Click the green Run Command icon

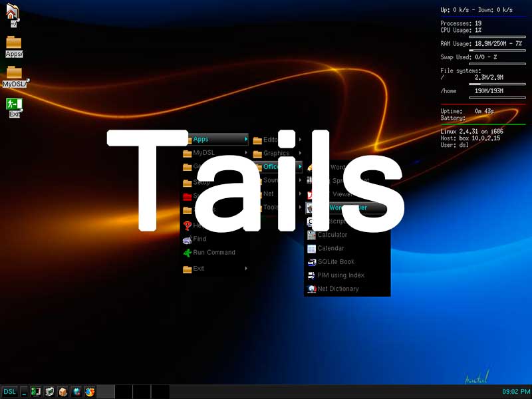(x=187, y=253)
